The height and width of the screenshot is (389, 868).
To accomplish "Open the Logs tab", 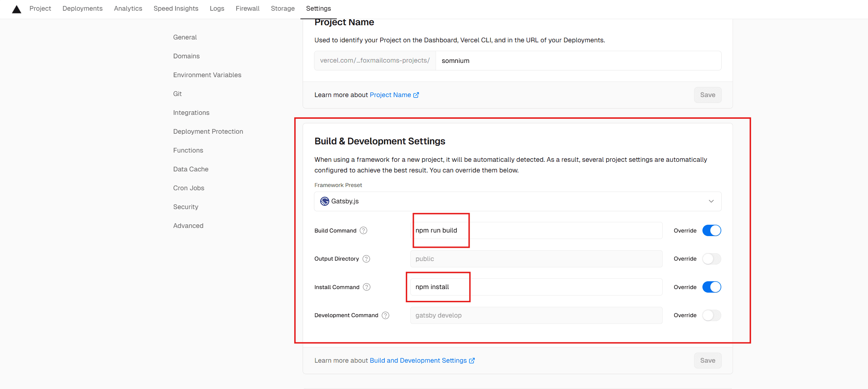I will click(217, 8).
